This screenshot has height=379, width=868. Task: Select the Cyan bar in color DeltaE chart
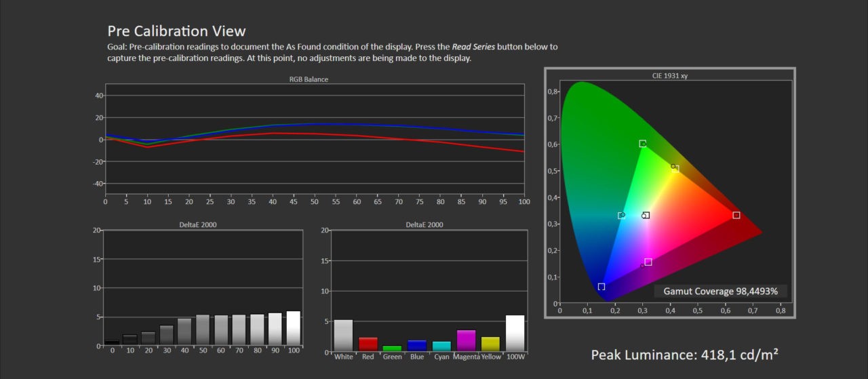coord(441,346)
